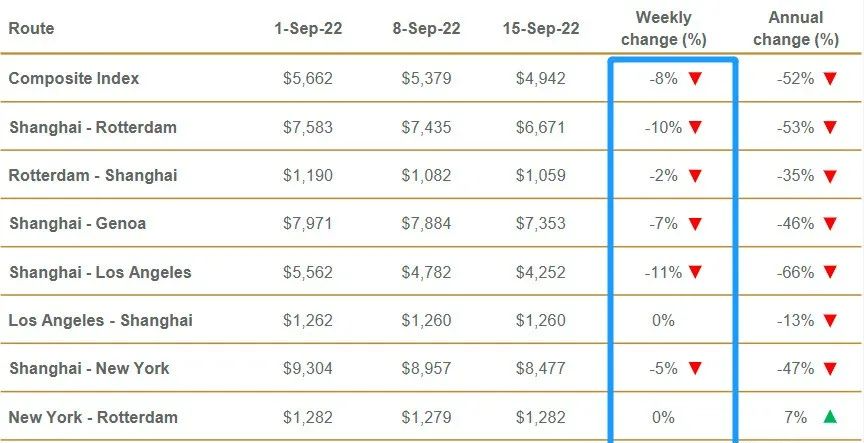
Task: Select the 1-Sep-22 column header
Action: click(308, 29)
